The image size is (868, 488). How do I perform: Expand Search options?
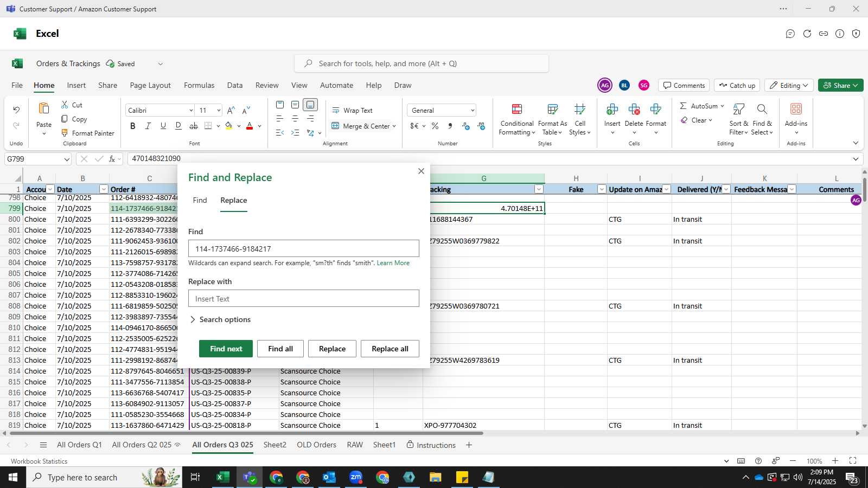(x=220, y=319)
